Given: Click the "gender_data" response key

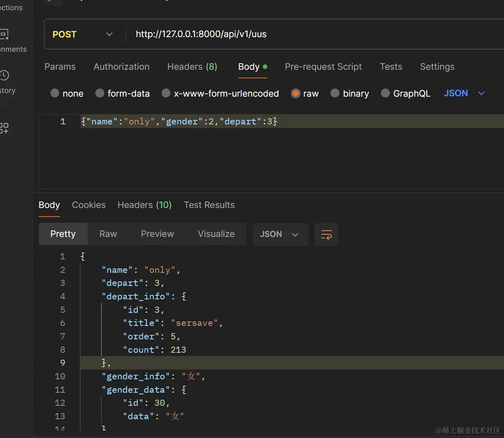Looking at the screenshot, I should coord(136,390).
